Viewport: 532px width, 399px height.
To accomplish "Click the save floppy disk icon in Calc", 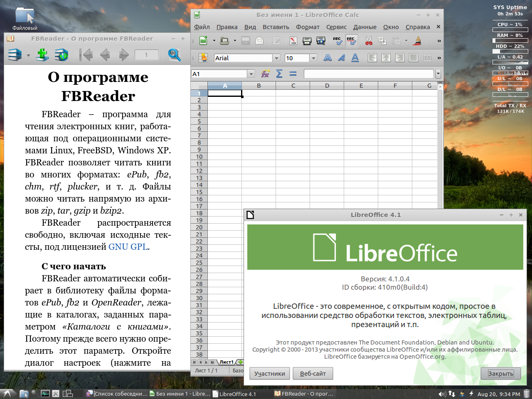I will pos(246,41).
